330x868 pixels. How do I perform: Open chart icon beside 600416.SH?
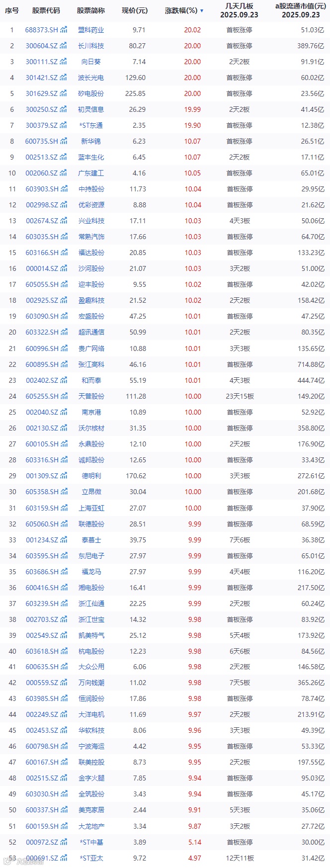click(63, 588)
